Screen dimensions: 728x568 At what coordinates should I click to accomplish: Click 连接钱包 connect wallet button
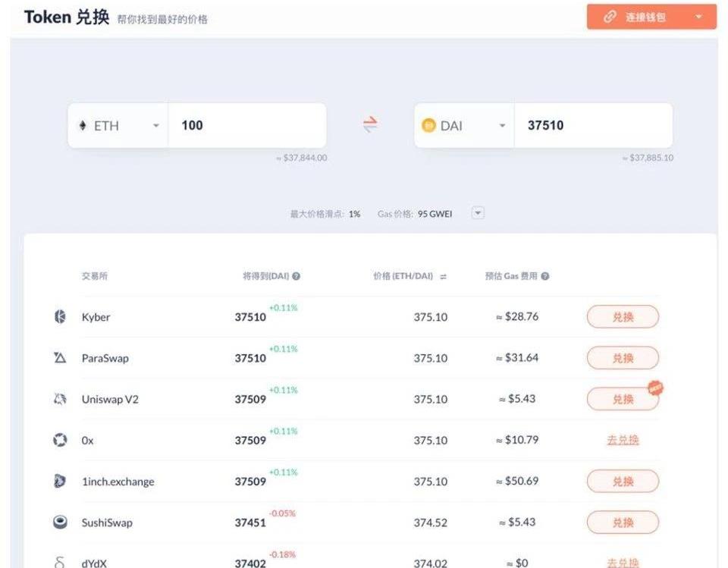pos(652,17)
